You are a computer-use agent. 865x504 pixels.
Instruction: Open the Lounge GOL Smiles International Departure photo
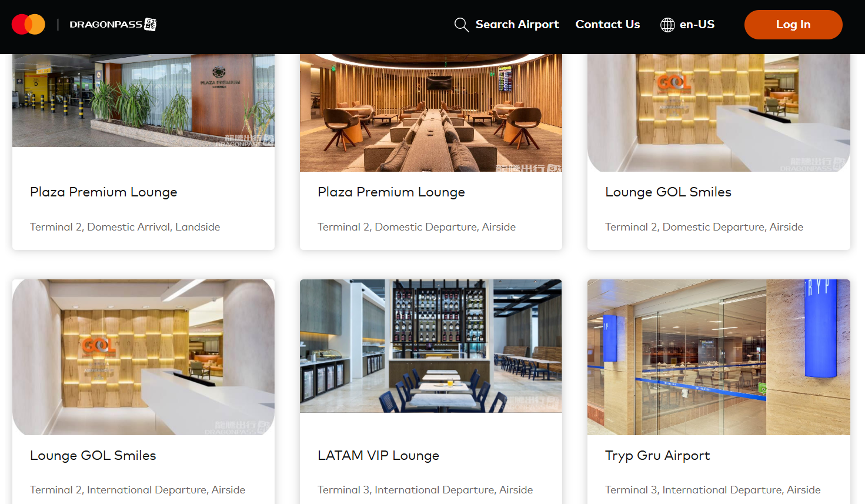[x=143, y=357]
